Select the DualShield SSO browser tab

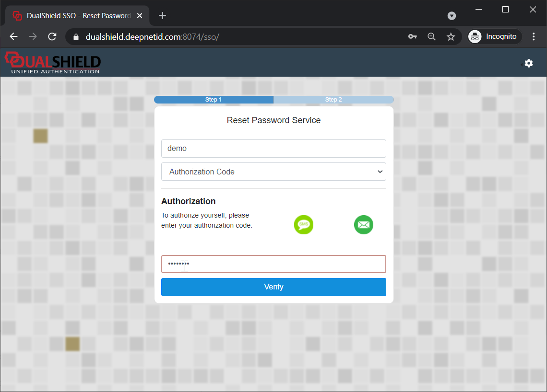pos(77,16)
